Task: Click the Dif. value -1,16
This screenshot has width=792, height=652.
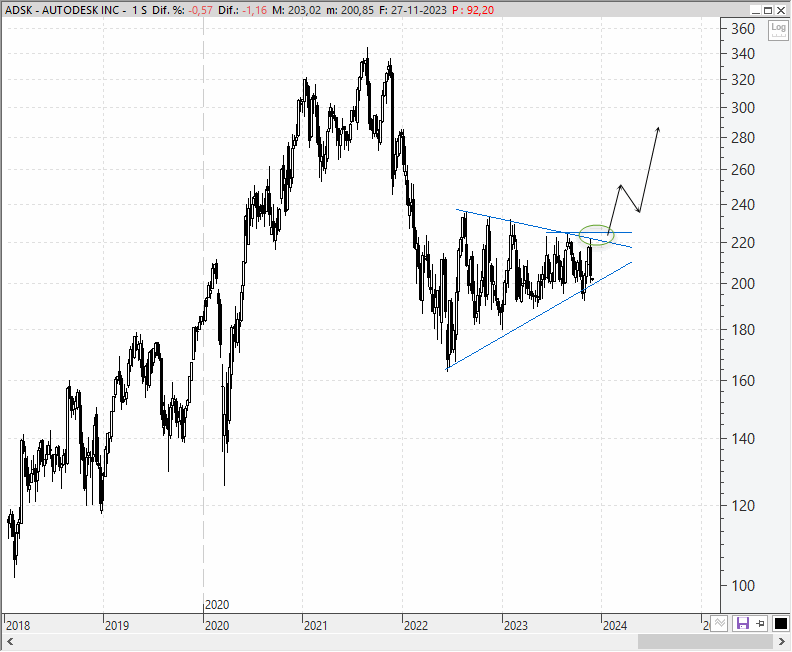Action: [x=255, y=10]
